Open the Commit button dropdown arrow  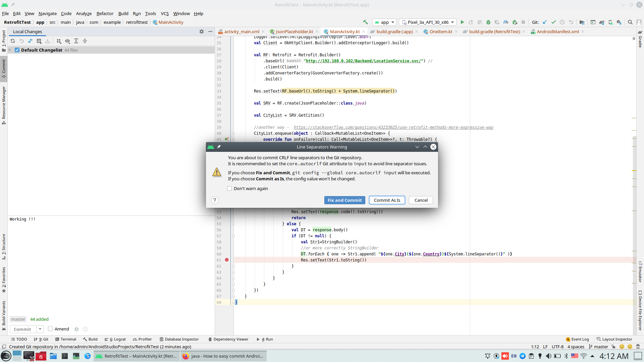40,329
